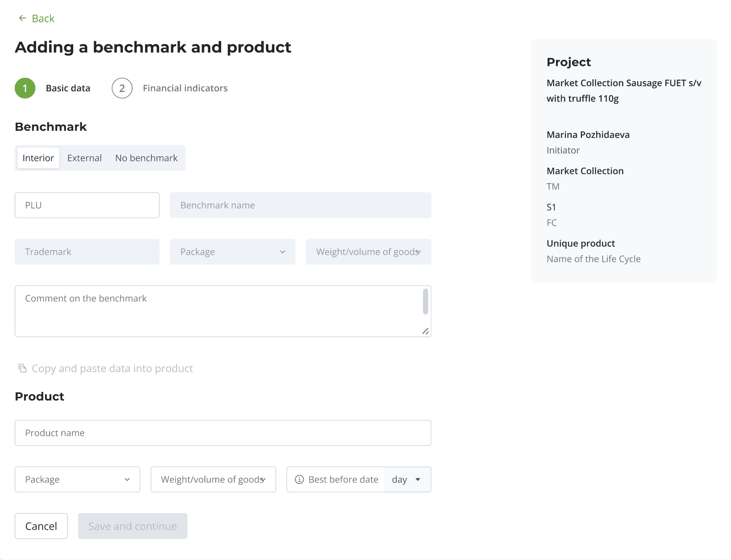Choose the No benchmark option
The height and width of the screenshot is (560, 731).
click(146, 158)
